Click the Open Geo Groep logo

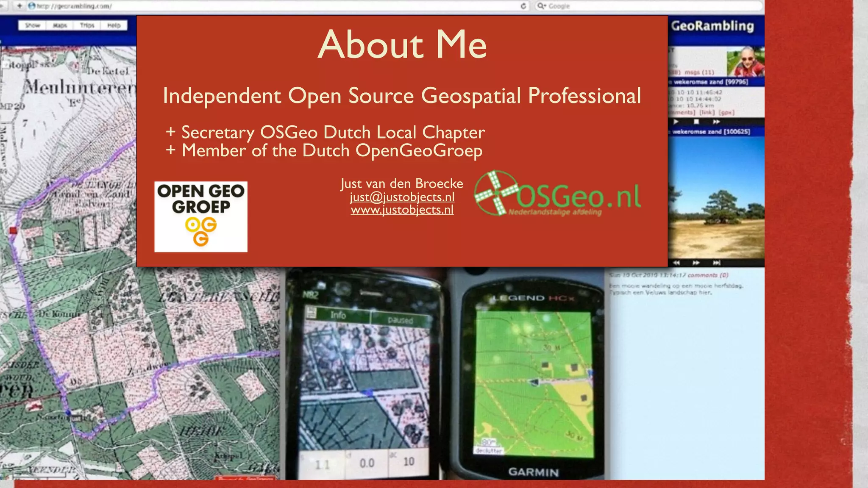coord(201,217)
